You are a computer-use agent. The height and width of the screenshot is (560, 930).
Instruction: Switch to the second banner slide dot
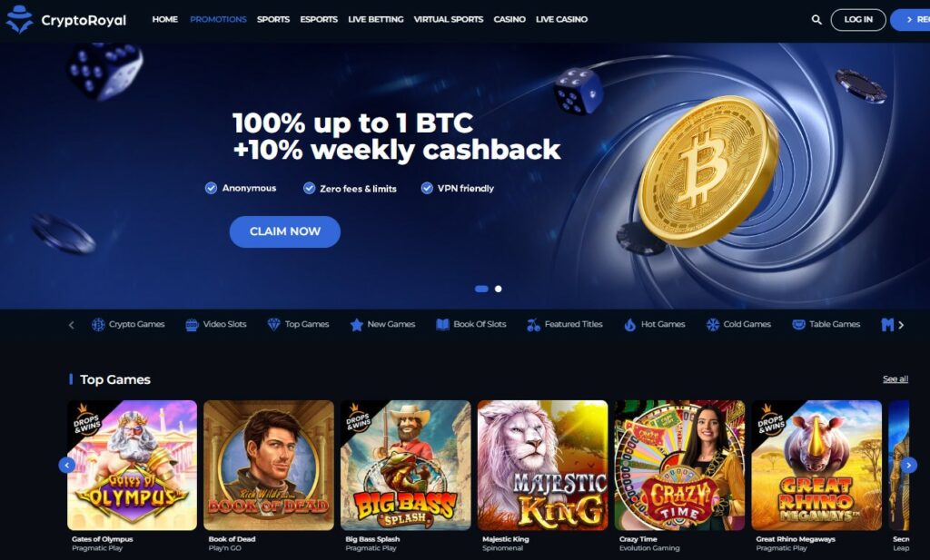pyautogui.click(x=499, y=290)
